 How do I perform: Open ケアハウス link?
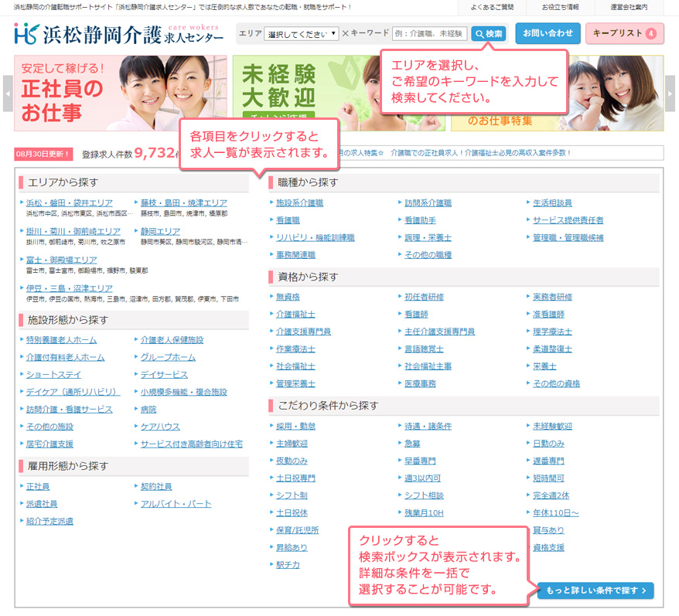(x=160, y=427)
